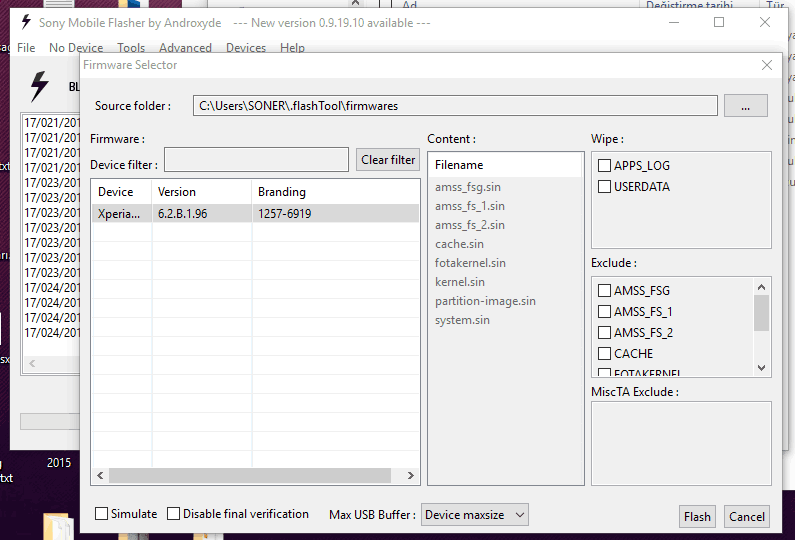Viewport: 795px width, 540px height.
Task: Select the Xperia 6.2.B.1.96 firmware row
Action: [x=255, y=213]
